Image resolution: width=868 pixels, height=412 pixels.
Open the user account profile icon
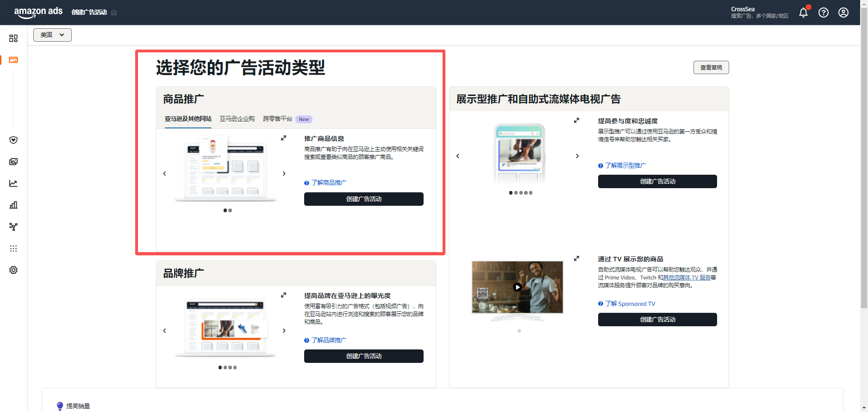[843, 13]
